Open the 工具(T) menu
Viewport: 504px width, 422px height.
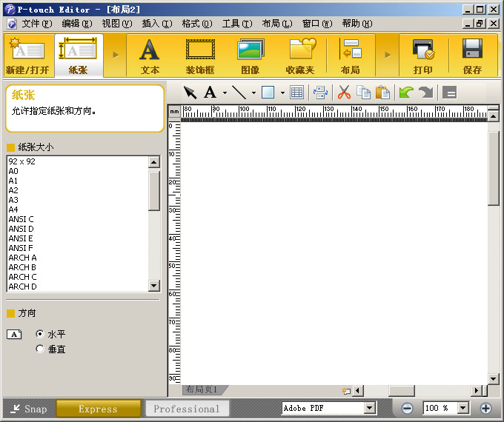[x=237, y=24]
